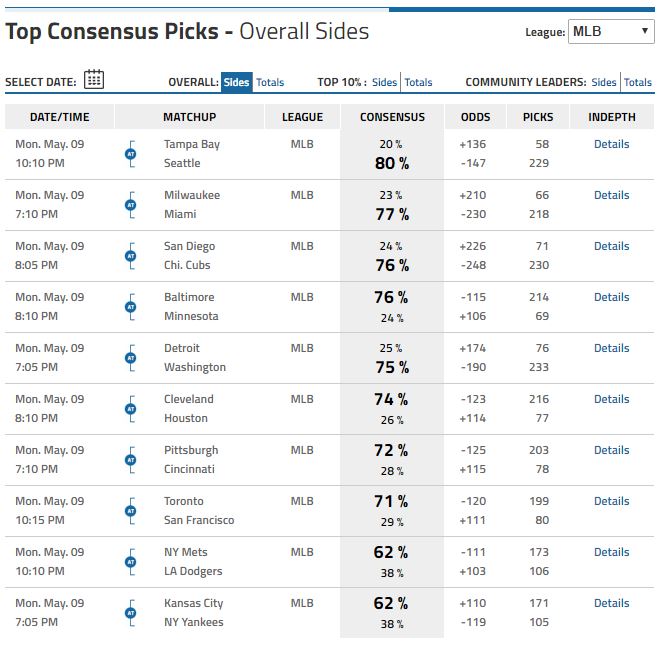This screenshot has height=651, width=665.
Task: View Details for Kansas City vs NY Yankees
Action: [611, 603]
